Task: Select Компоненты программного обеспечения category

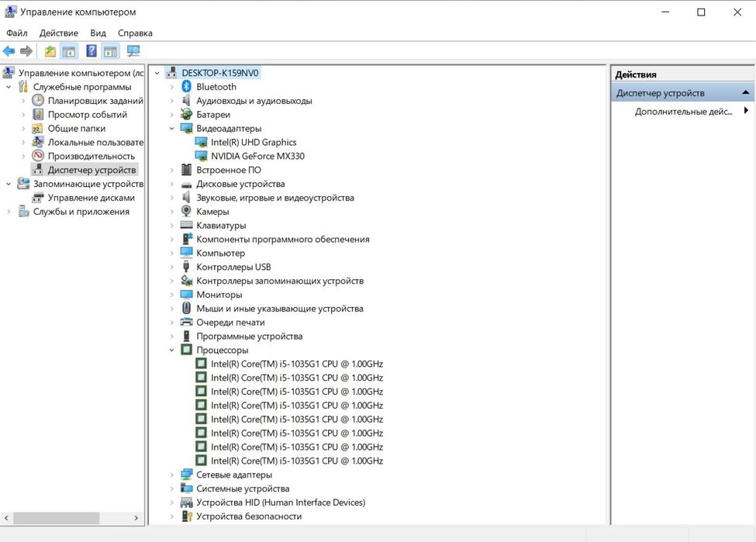Action: click(x=282, y=239)
